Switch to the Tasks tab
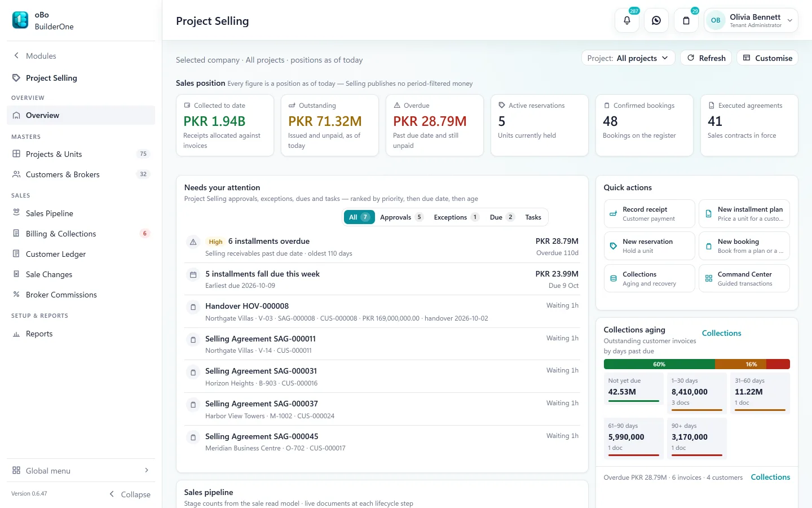Screen dimensions: 812x508 point(533,217)
